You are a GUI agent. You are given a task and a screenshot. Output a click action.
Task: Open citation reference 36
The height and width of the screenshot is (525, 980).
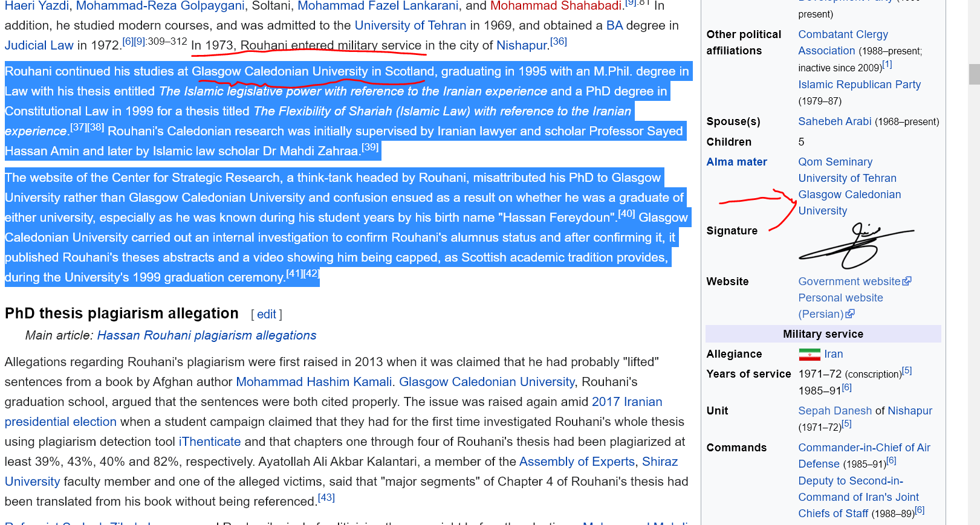pos(559,42)
